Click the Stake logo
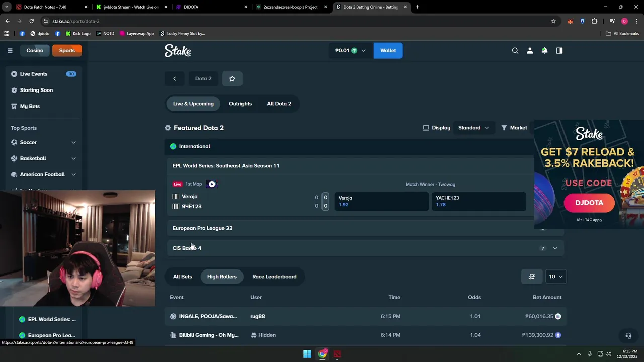Screen dimensions: 644x362 point(178,50)
